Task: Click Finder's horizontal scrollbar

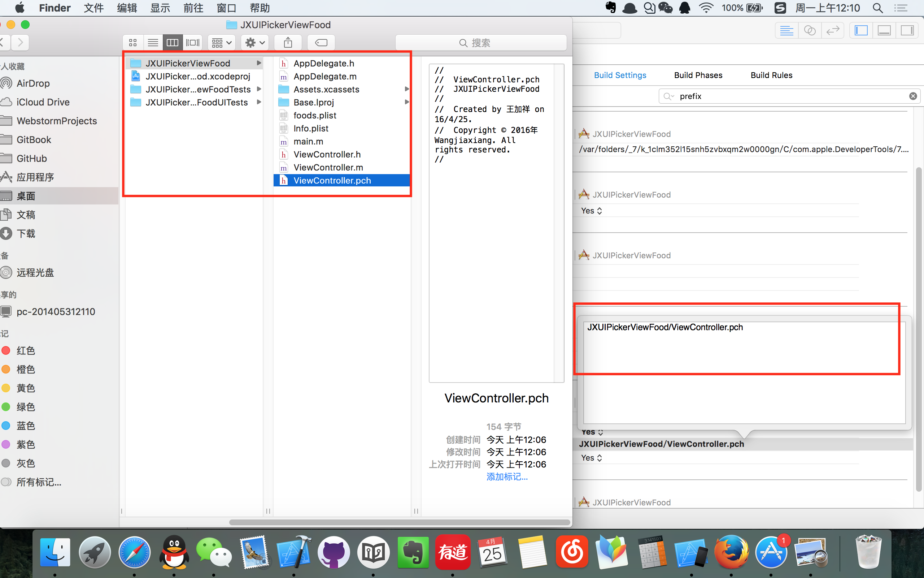Action: [x=400, y=522]
